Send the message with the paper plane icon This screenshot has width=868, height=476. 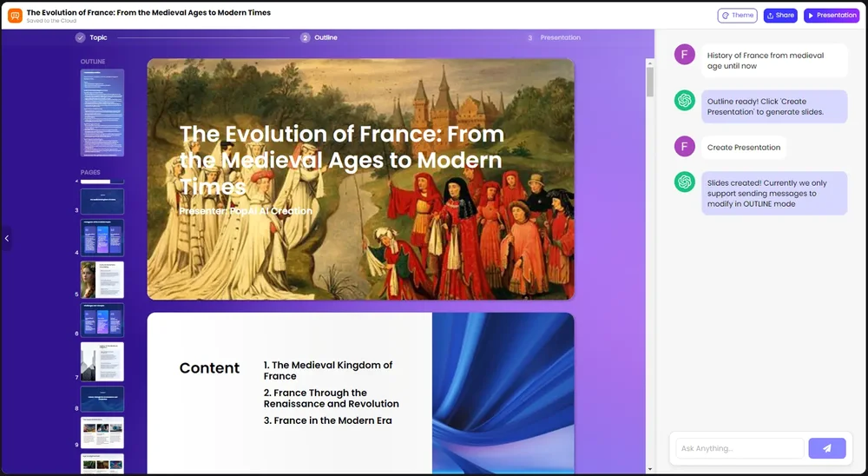(x=826, y=448)
